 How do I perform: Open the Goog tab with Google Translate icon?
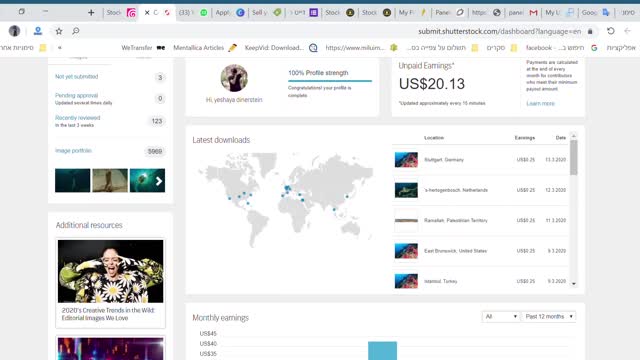(596, 13)
